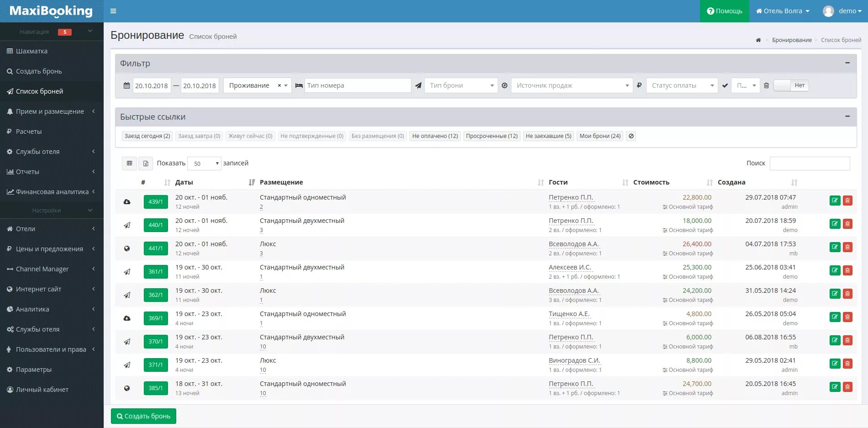868x428 pixels.
Task: Toggle the deleted bookings Нет switch
Action: 791,85
